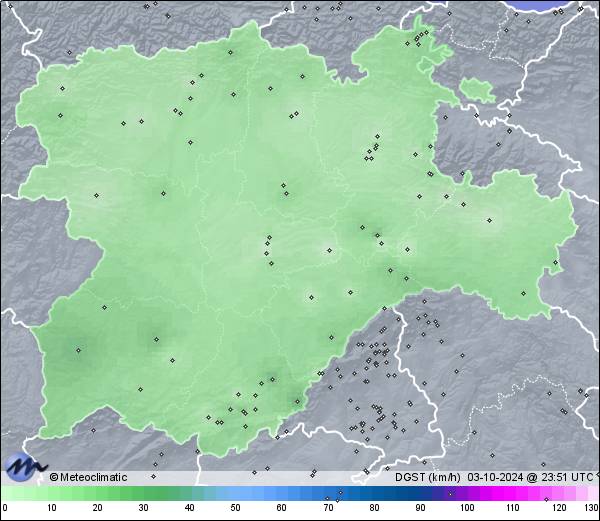Click the 120 label on the scale

(x=559, y=508)
